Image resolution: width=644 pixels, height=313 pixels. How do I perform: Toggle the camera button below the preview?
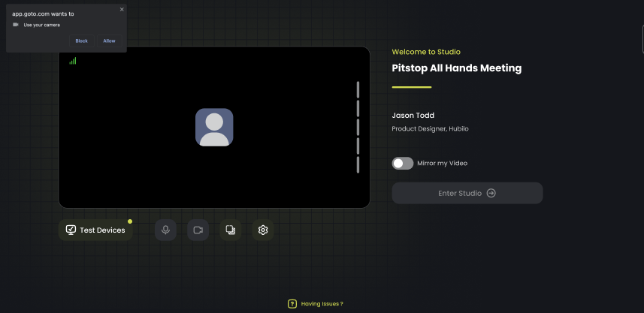(198, 230)
